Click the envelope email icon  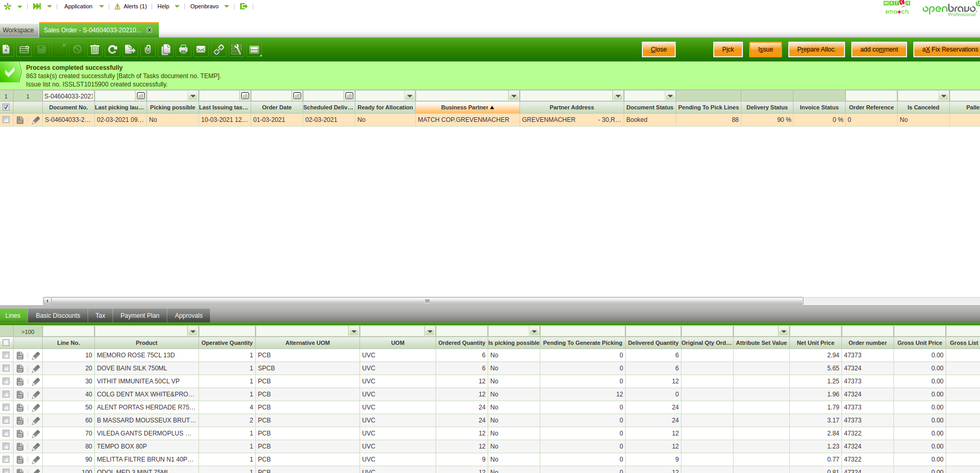point(201,49)
